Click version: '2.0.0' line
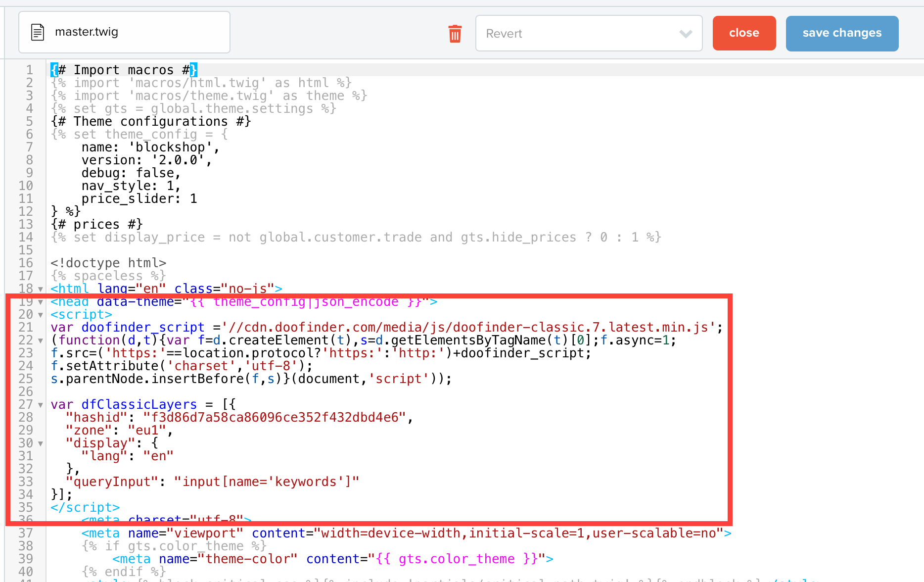924x582 pixels. point(146,160)
